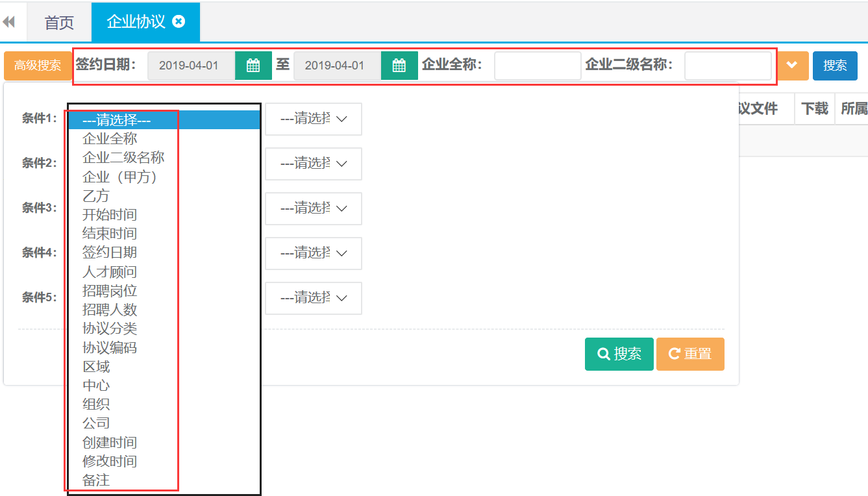Screen dimensions: 868x496
Task: Expand the operator dropdown for 条件1
Action: coord(313,119)
